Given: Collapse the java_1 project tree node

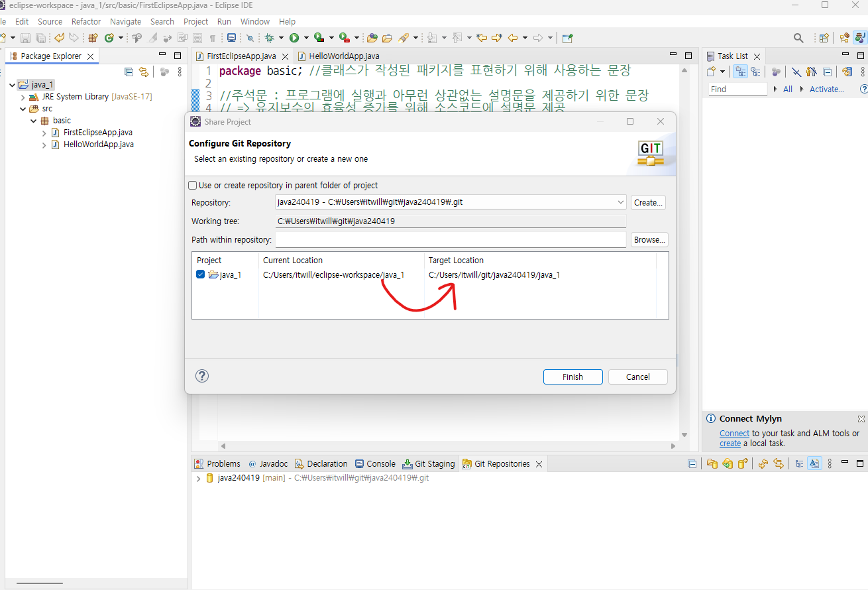Looking at the screenshot, I should tap(13, 85).
